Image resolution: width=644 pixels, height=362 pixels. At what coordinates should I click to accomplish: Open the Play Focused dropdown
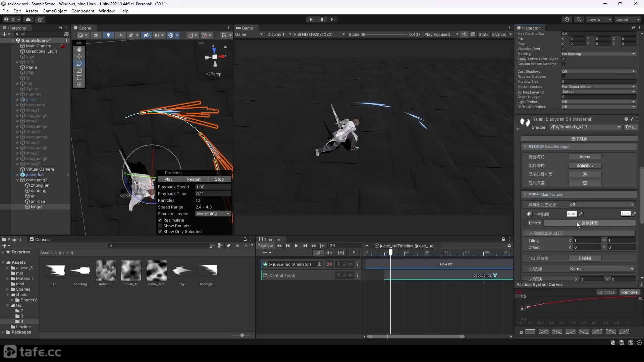pos(441,35)
